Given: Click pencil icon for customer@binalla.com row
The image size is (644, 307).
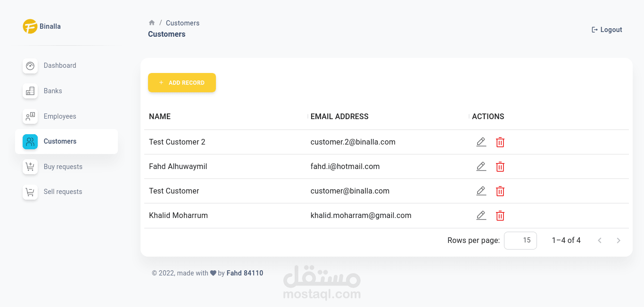Looking at the screenshot, I should tap(481, 191).
